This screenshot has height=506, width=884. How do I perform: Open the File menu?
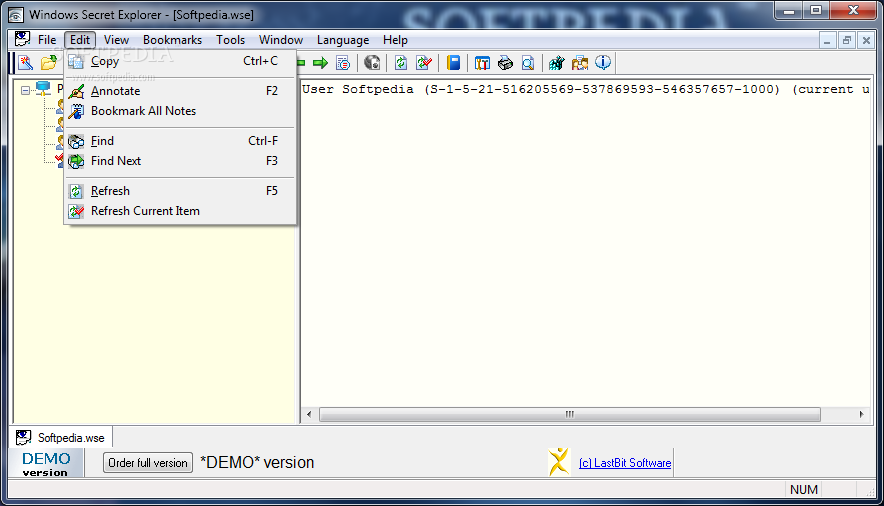47,40
